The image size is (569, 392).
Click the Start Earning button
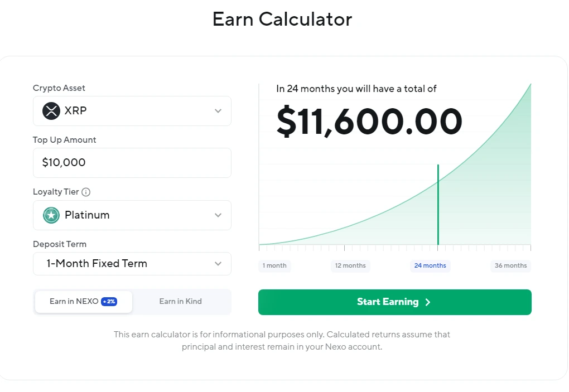click(x=395, y=302)
